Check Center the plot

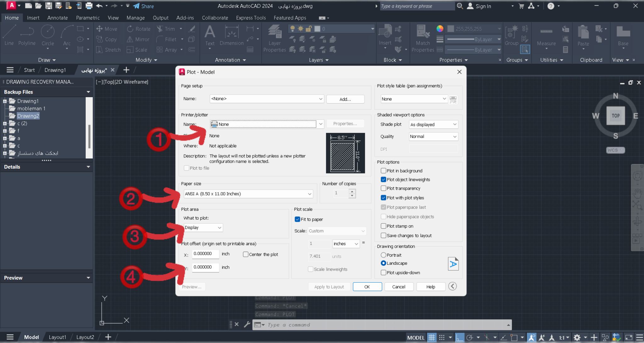click(x=246, y=254)
